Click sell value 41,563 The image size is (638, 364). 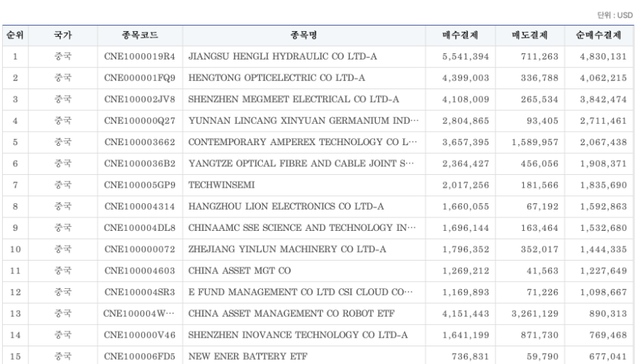click(542, 271)
